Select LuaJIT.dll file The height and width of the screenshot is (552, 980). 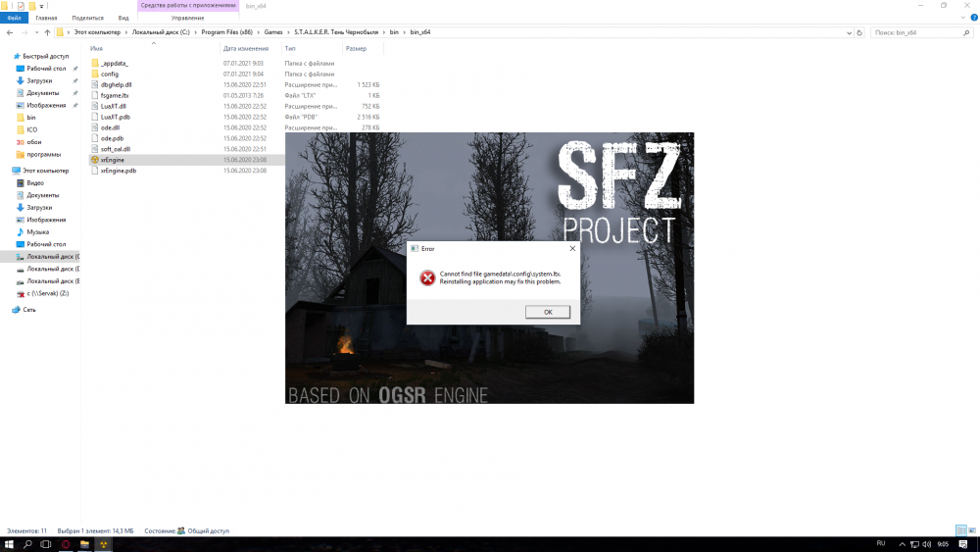click(x=113, y=106)
